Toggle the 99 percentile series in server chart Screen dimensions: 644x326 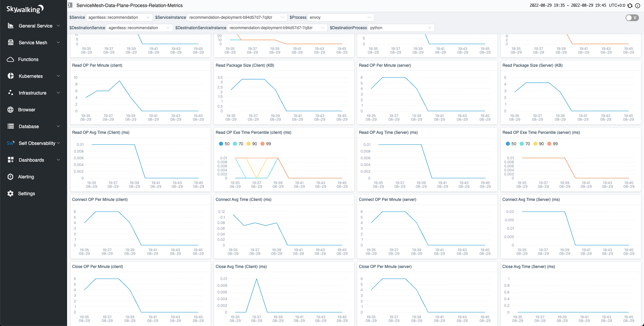[x=552, y=144]
